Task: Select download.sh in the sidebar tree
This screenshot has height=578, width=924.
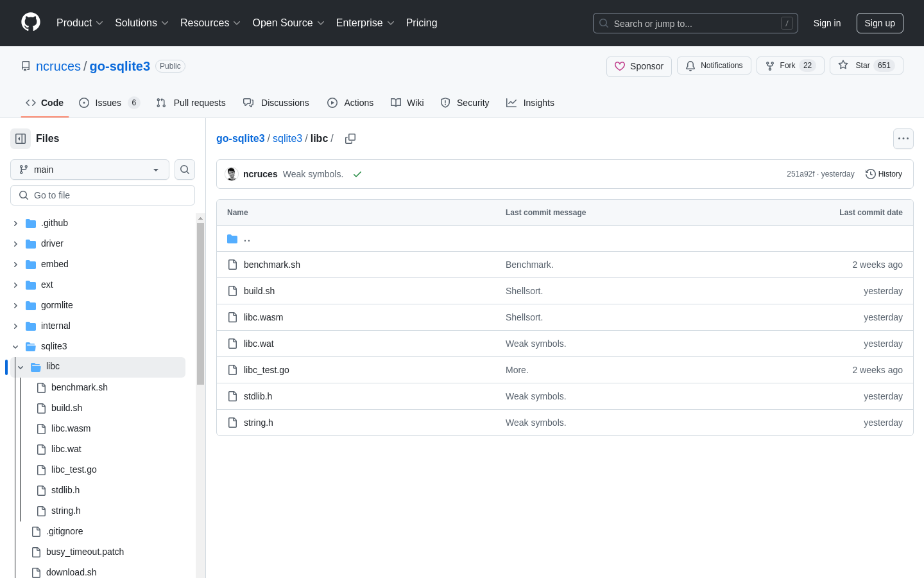Action: click(x=71, y=572)
